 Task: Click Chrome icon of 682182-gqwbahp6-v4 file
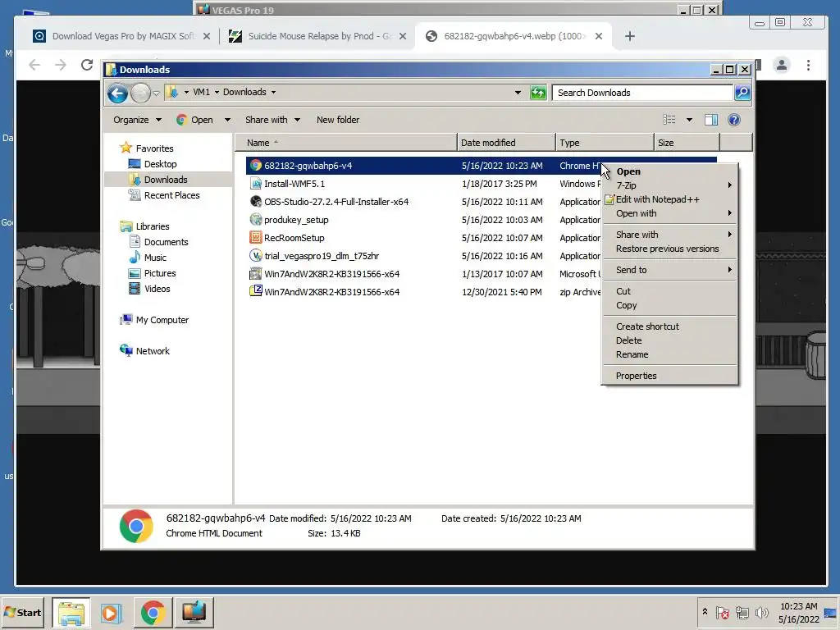coord(256,166)
